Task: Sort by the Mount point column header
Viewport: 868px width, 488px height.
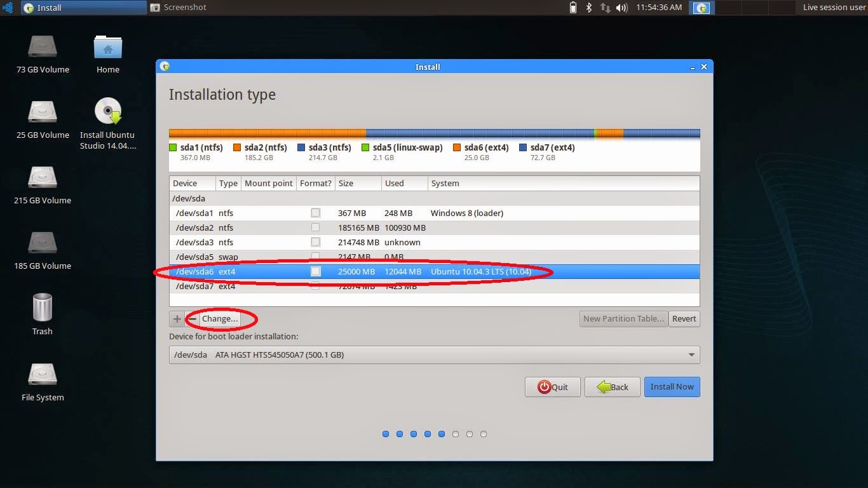Action: coord(269,183)
